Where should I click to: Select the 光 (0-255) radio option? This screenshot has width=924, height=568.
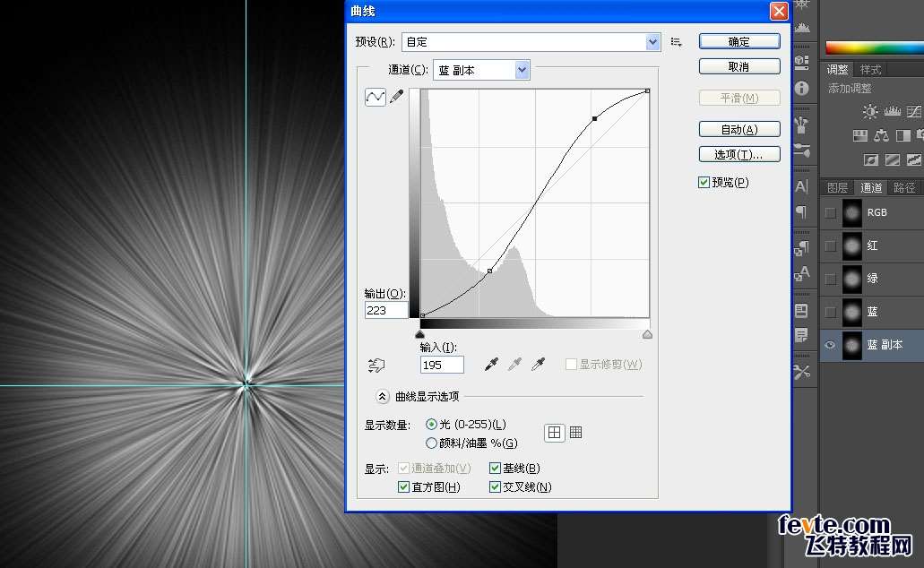pyautogui.click(x=431, y=425)
